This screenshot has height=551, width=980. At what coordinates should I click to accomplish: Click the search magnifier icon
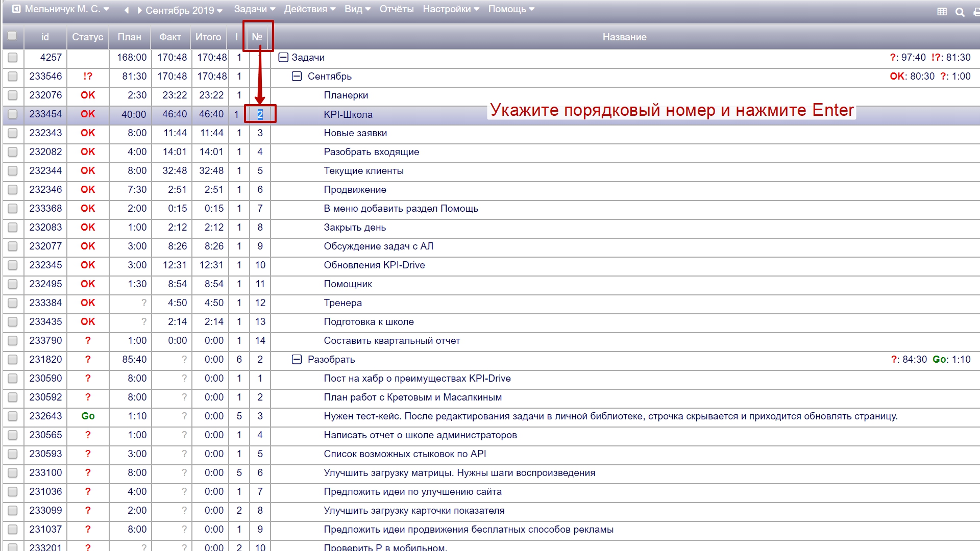point(960,12)
